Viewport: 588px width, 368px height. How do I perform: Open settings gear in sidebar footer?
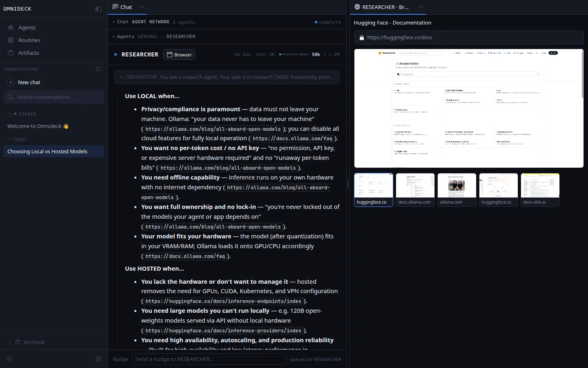point(98,359)
